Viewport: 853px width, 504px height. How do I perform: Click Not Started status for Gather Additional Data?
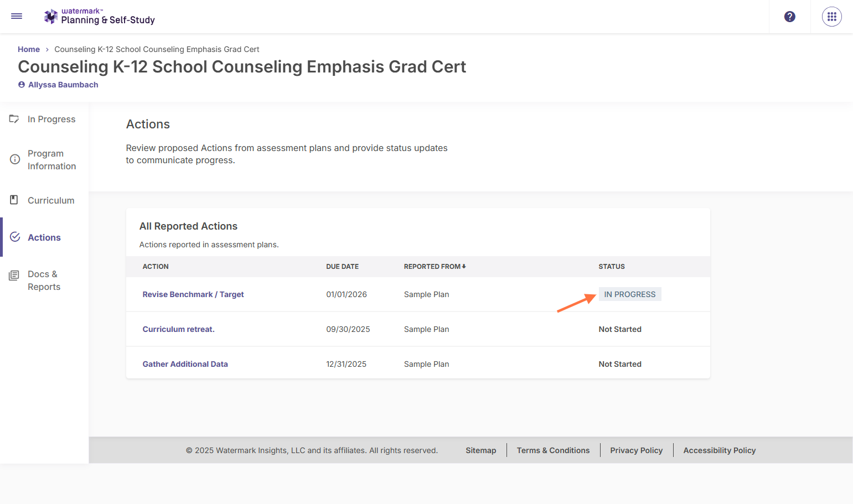[x=620, y=364]
